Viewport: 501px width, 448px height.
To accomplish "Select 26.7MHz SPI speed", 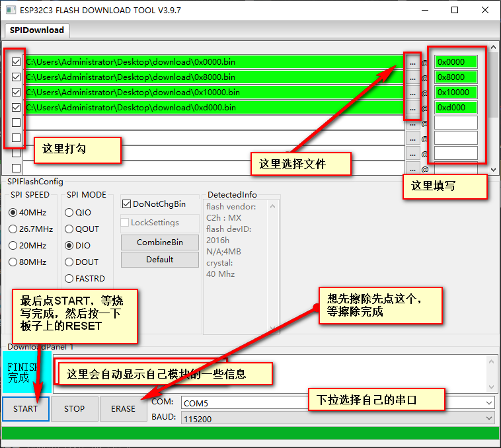I will (x=30, y=229).
